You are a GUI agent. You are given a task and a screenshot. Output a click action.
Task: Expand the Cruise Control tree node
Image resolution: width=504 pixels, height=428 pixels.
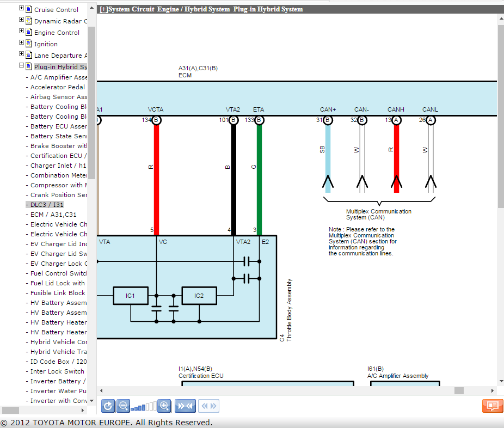(22, 9)
